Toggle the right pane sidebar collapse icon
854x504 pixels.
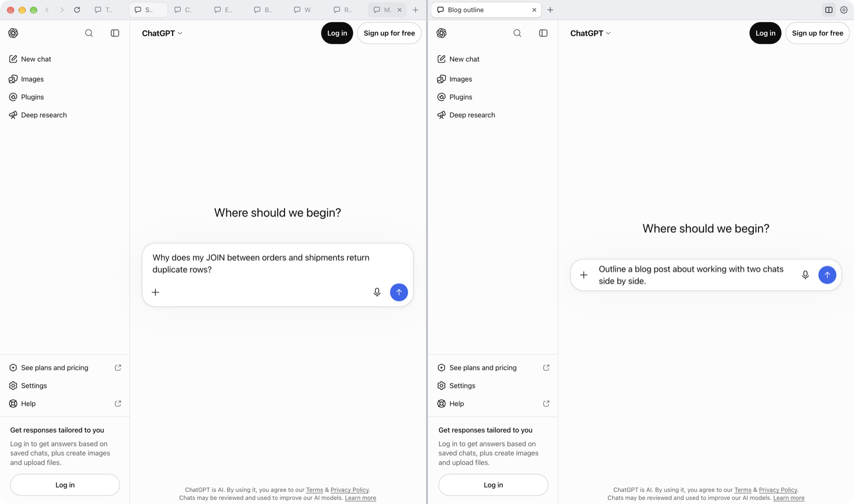(543, 33)
